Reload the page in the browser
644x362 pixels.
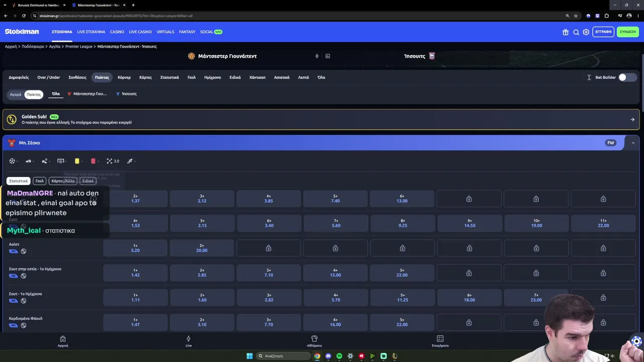coord(24,16)
